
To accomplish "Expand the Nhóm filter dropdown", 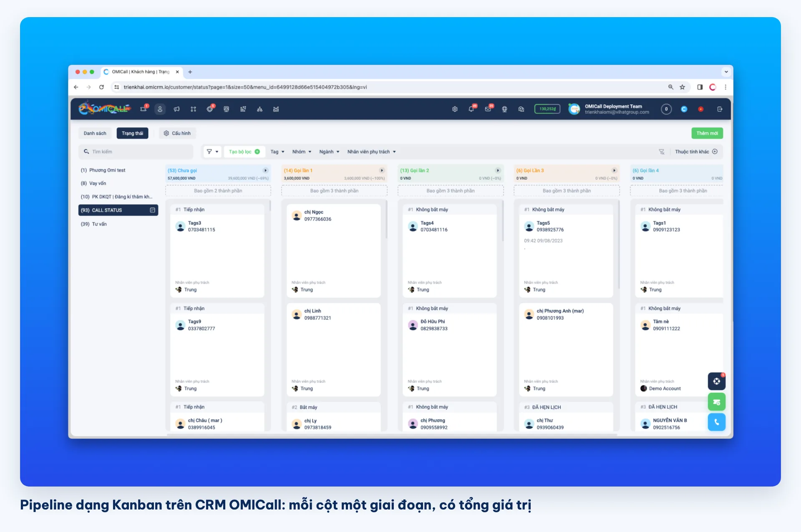I will click(x=302, y=152).
